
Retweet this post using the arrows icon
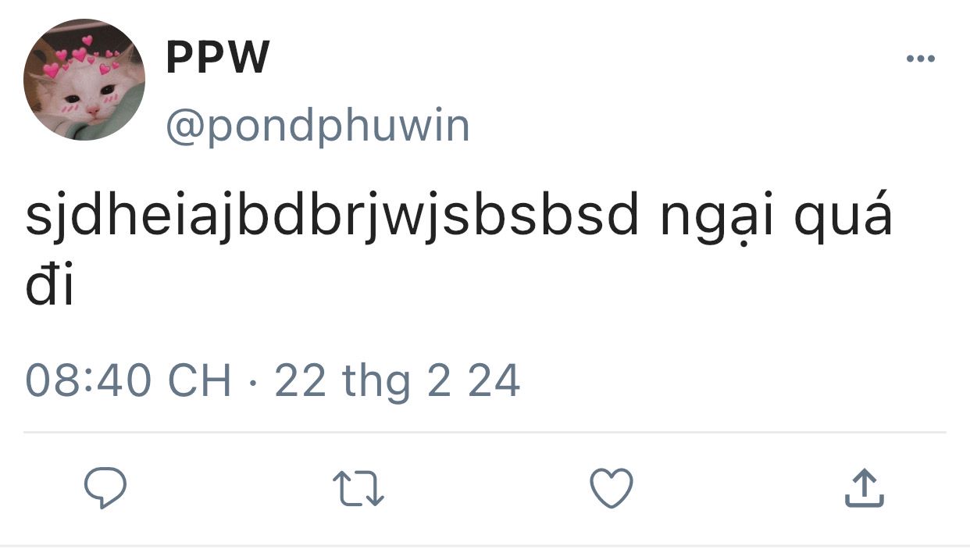pyautogui.click(x=359, y=489)
